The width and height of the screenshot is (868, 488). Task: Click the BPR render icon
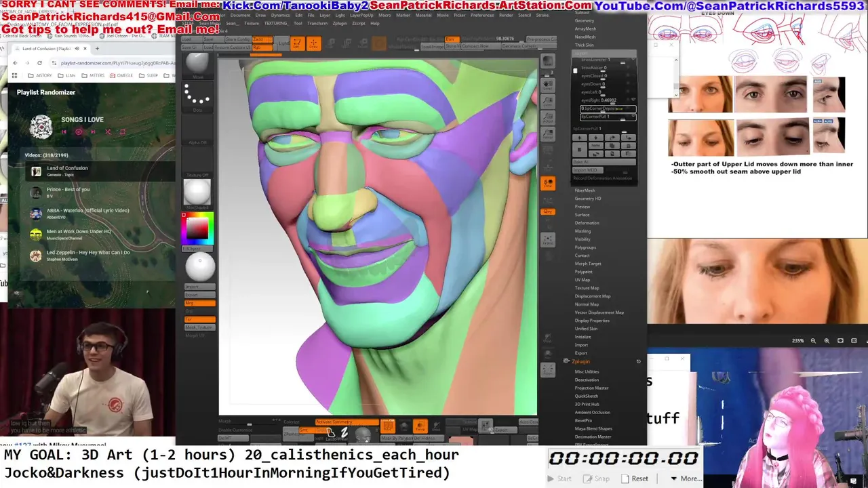547,62
